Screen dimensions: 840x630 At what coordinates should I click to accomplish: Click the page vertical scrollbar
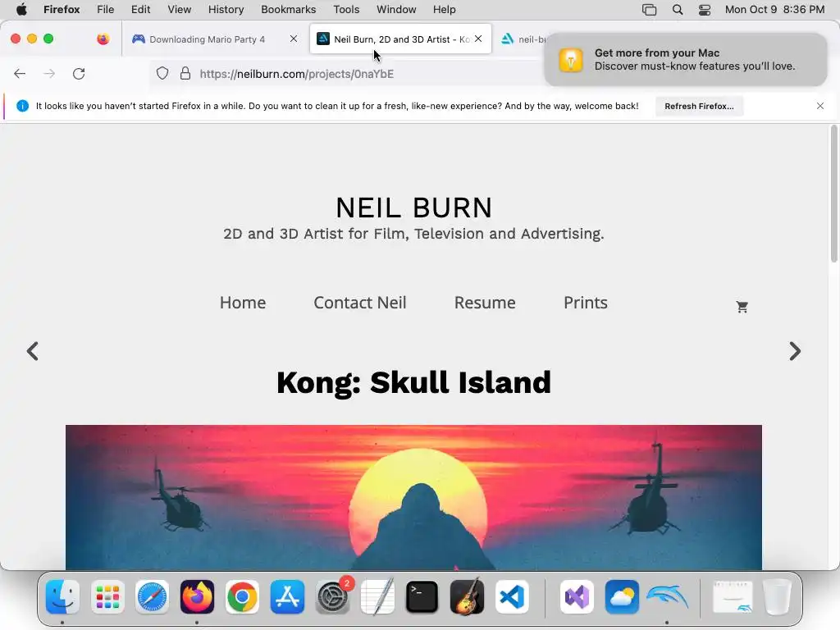(x=833, y=194)
